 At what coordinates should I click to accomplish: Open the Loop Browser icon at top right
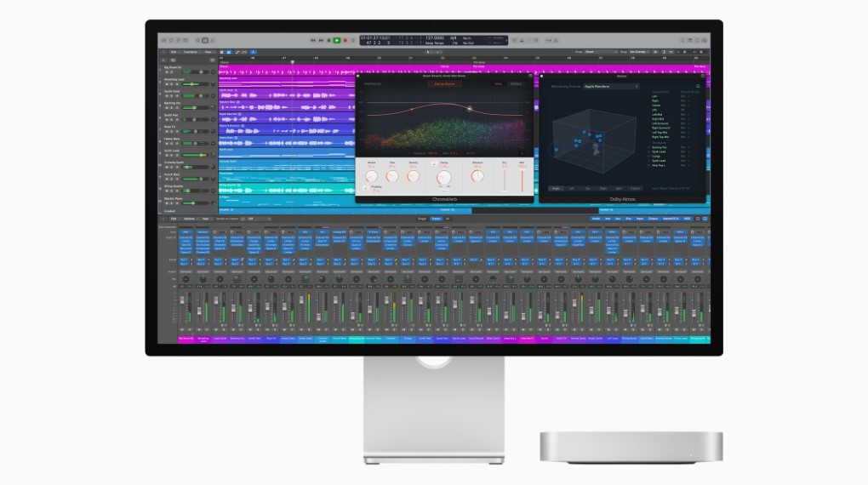(x=697, y=41)
